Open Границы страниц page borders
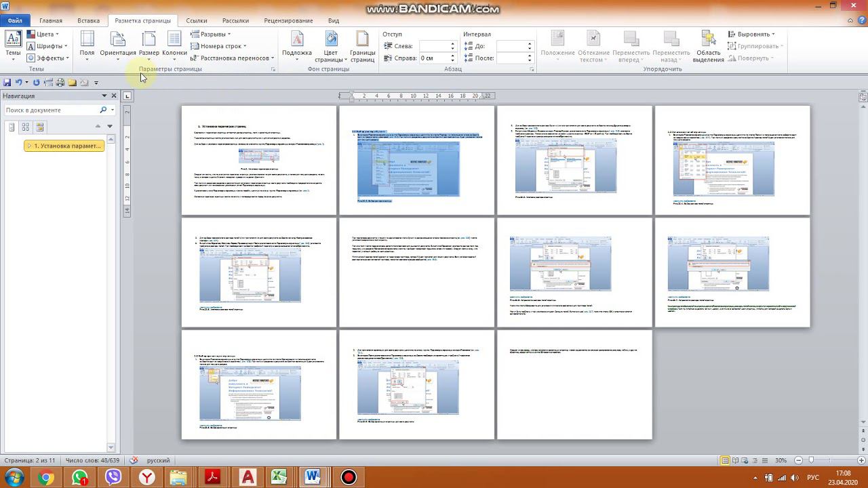This screenshot has height=488, width=868. 363,45
